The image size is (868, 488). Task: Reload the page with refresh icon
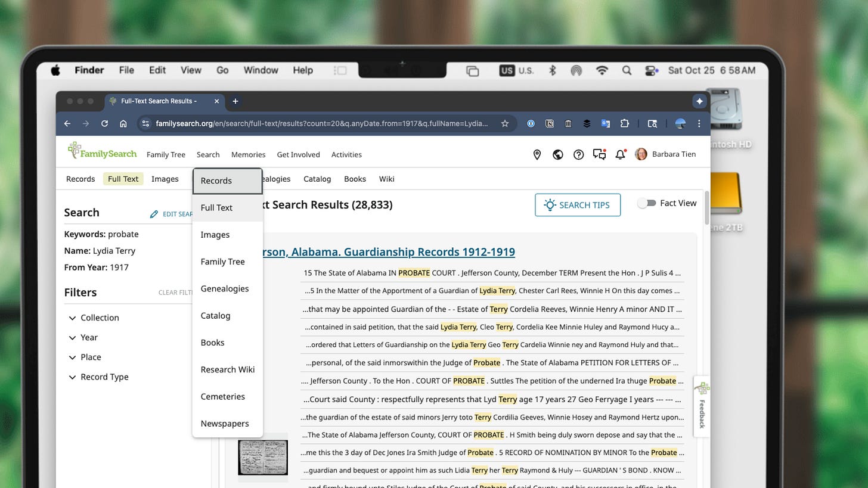click(104, 123)
